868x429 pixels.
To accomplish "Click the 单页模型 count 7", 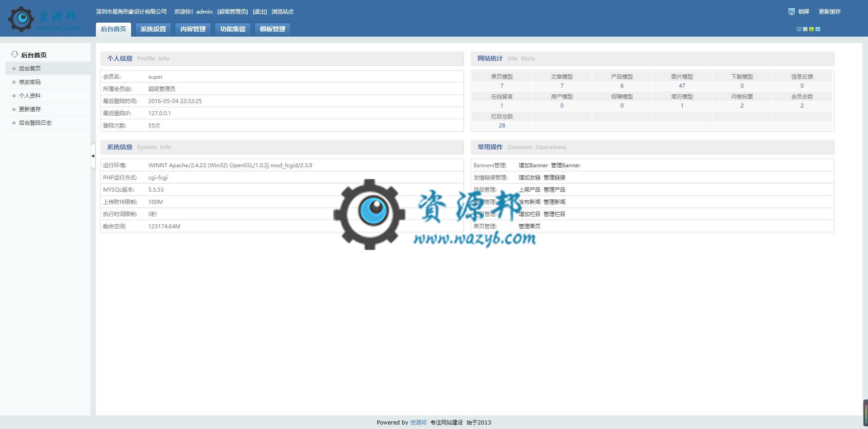I will click(502, 86).
